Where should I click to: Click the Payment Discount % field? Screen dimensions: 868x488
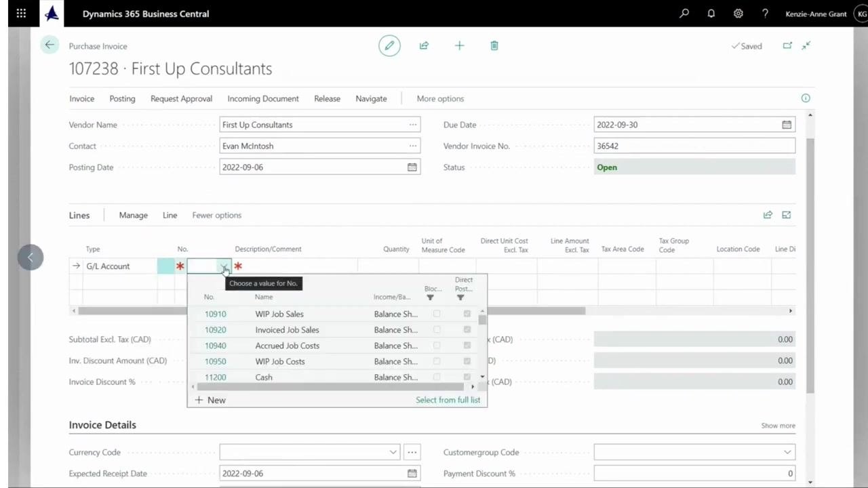point(694,473)
